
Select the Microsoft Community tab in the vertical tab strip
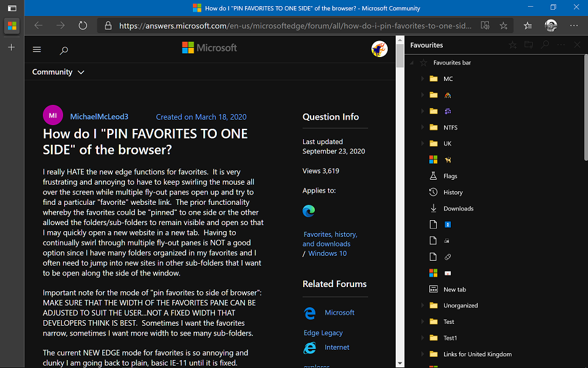coord(12,26)
